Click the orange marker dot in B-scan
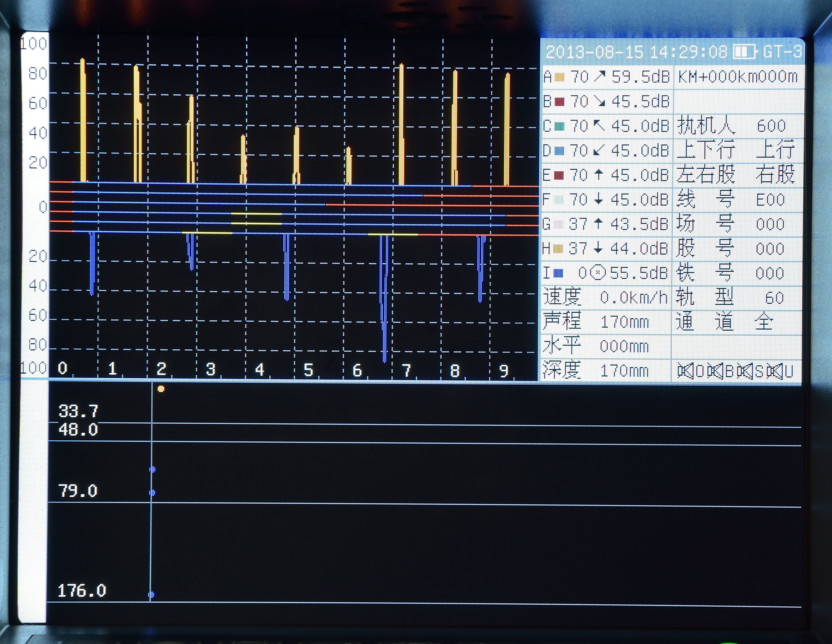832x644 pixels. [161, 389]
